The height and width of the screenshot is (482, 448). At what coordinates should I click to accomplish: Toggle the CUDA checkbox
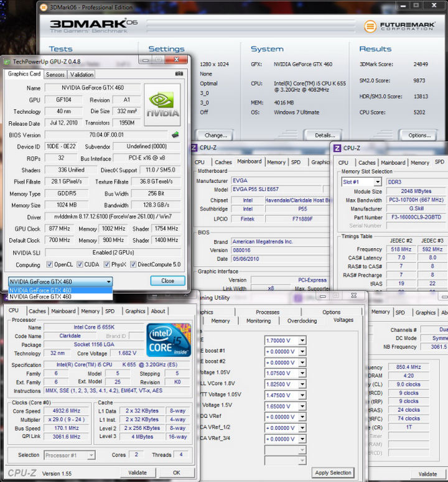point(80,264)
